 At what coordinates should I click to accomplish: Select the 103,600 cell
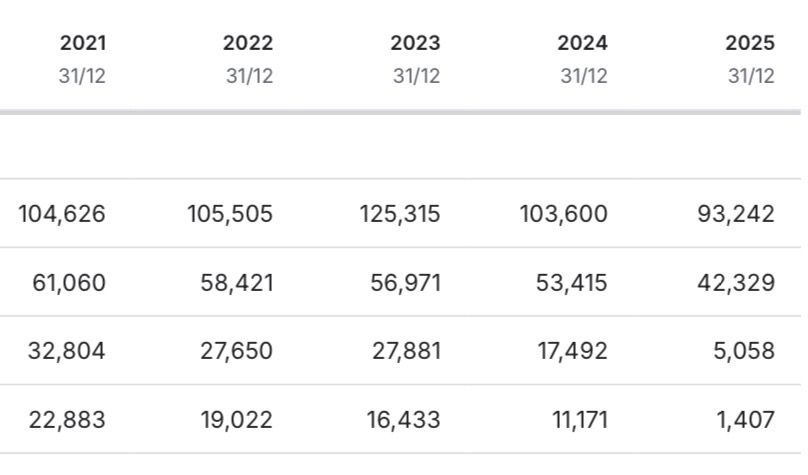point(563,214)
